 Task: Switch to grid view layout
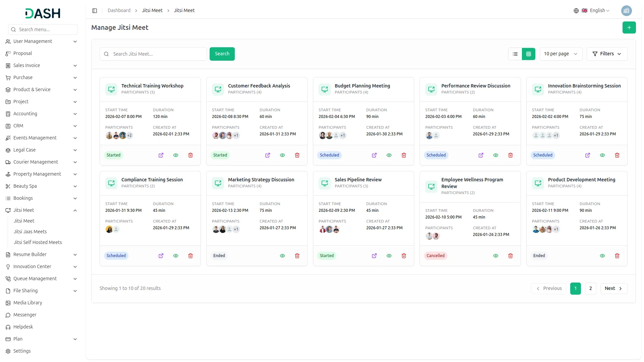click(529, 54)
